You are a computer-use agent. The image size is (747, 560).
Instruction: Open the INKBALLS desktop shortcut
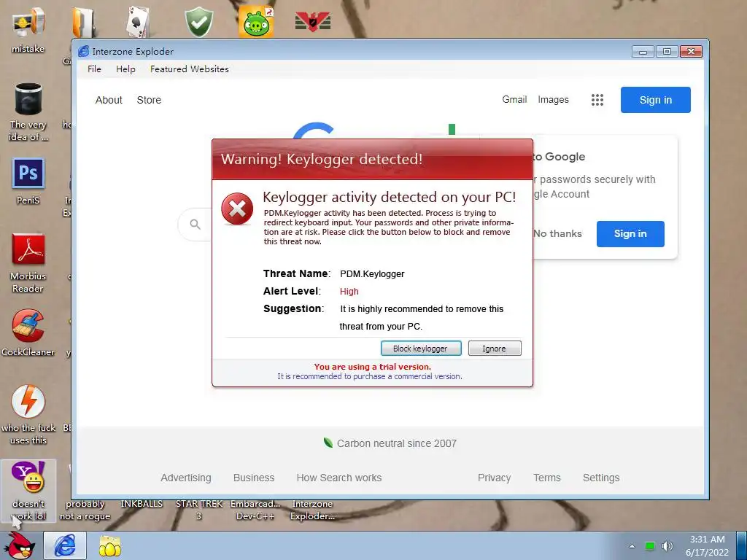142,504
